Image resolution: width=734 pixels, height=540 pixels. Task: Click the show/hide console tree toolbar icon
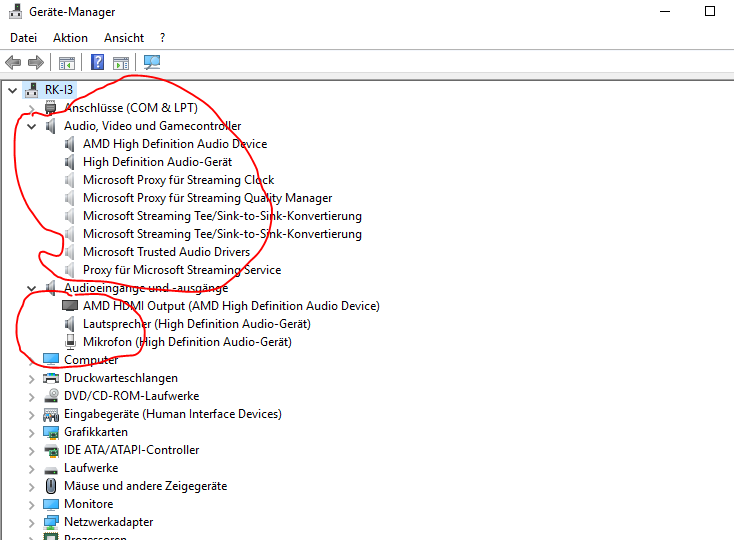(x=66, y=63)
